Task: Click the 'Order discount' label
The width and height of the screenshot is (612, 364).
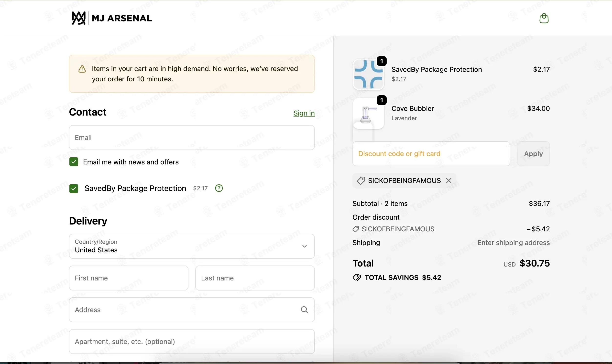Action: [376, 217]
